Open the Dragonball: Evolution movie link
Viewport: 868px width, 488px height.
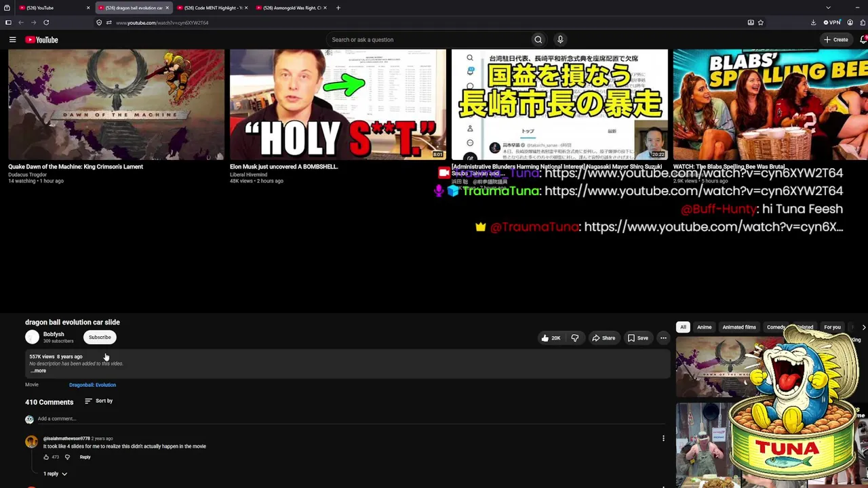point(92,385)
